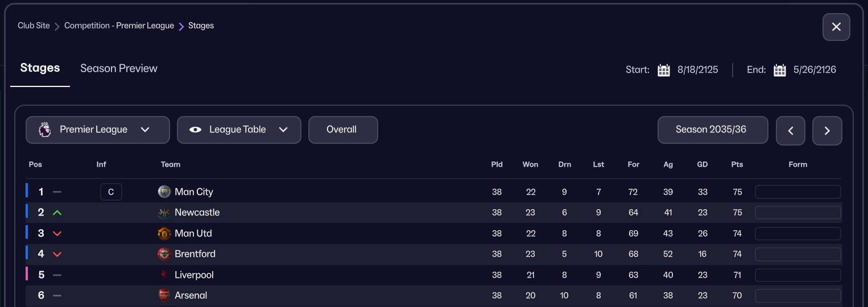
Task: Open the End date calendar icon
Action: tap(780, 70)
